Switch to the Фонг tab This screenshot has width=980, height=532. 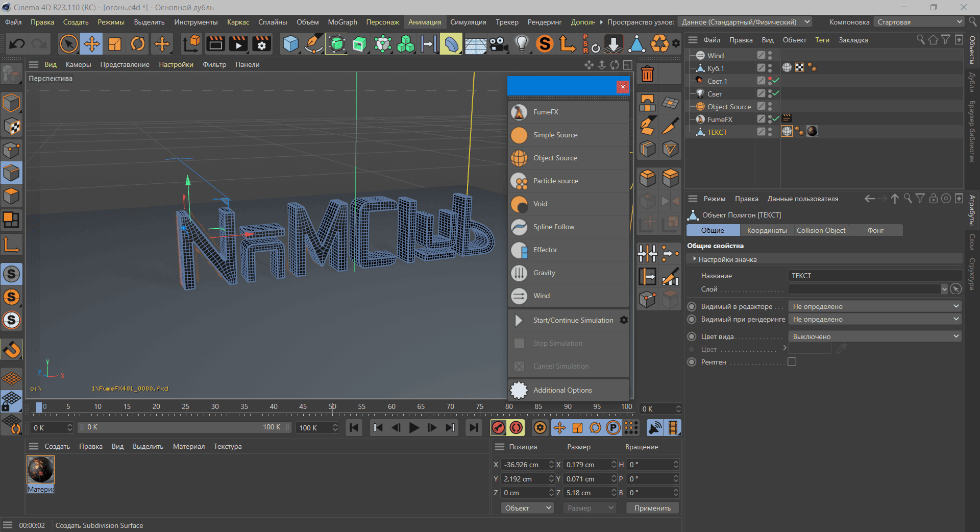point(875,230)
